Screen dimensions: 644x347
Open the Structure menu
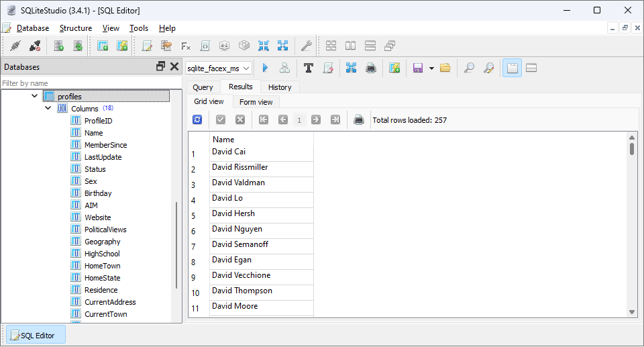pos(76,28)
